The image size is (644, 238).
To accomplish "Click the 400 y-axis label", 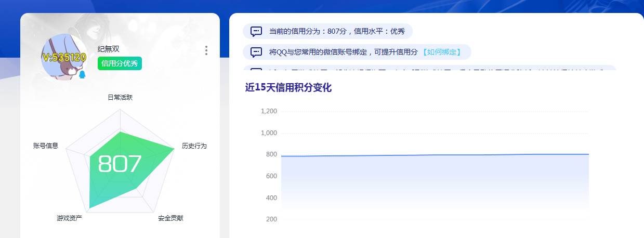I will point(271,198).
